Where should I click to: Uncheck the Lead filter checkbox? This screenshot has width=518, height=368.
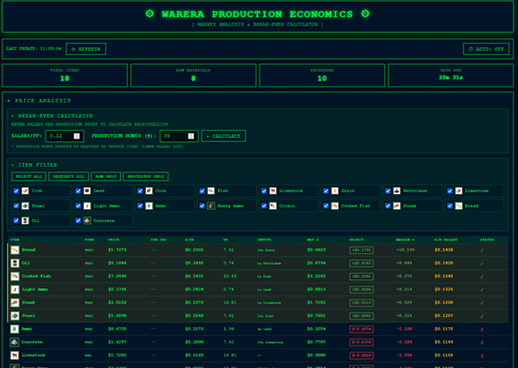78,191
